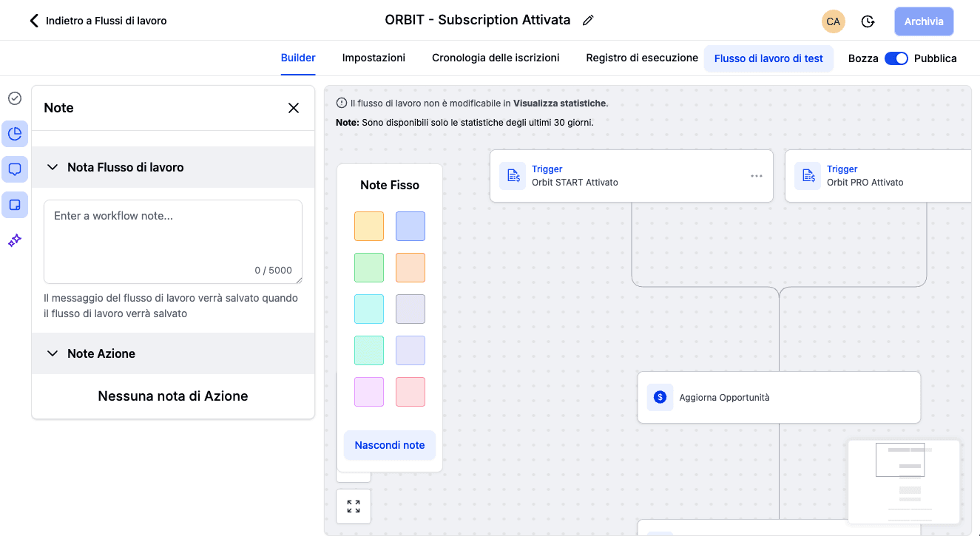Click the Aggiorna Opportunità dollar icon
980x536 pixels.
(660, 397)
